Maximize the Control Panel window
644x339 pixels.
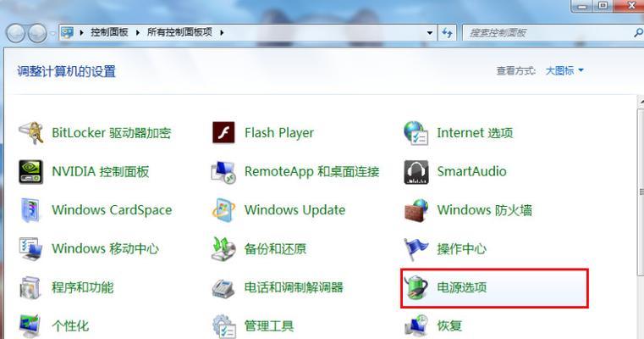[x=603, y=5]
